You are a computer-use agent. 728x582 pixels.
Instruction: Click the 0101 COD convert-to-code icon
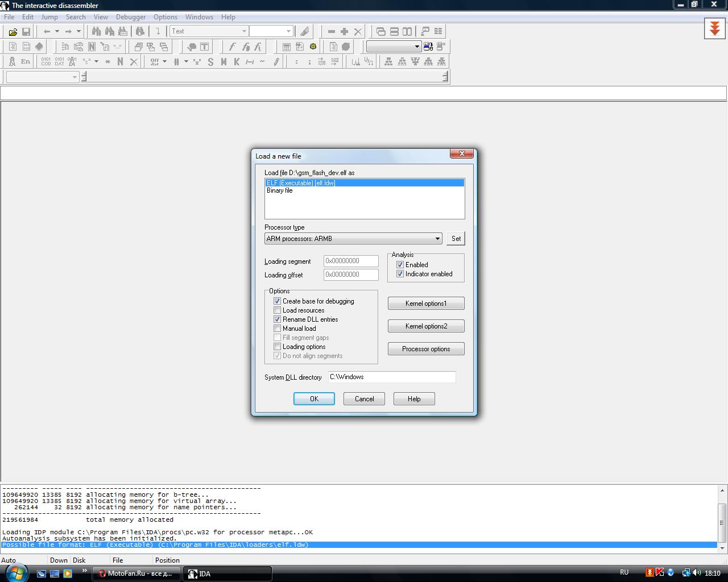click(x=46, y=61)
